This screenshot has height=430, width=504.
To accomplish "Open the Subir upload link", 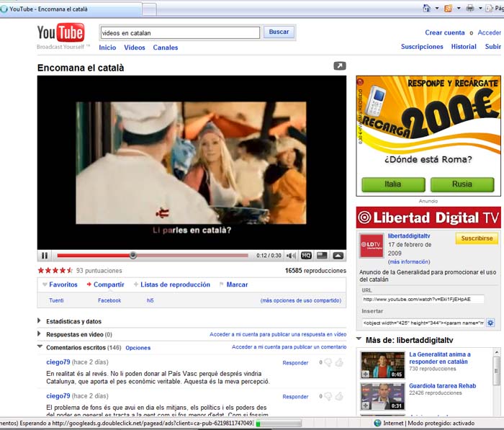I will [x=492, y=47].
